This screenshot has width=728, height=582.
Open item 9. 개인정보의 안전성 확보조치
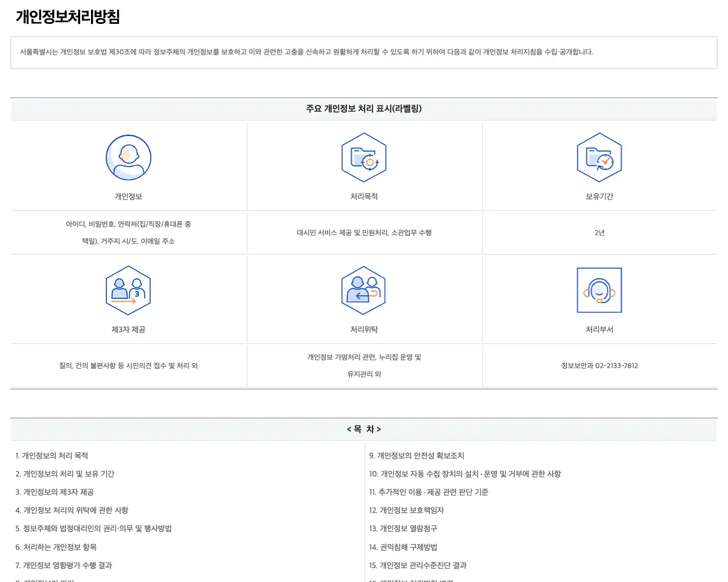pos(416,456)
